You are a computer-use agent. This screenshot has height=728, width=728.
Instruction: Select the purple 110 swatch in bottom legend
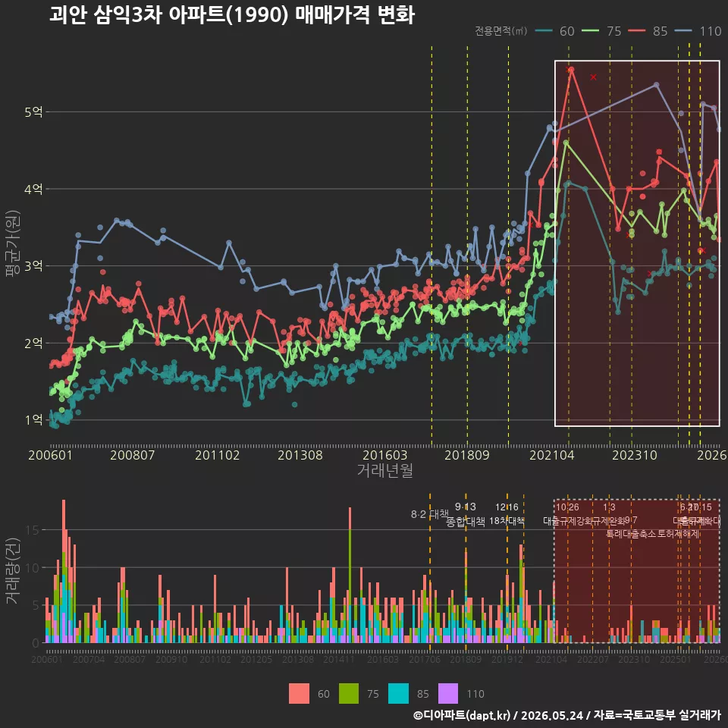coord(448,694)
